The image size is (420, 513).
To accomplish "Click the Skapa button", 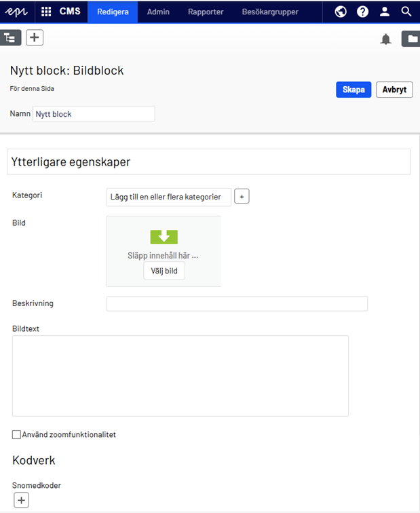I will point(354,90).
